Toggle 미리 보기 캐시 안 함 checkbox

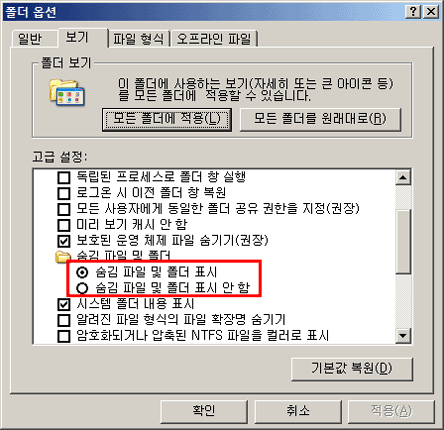click(64, 225)
